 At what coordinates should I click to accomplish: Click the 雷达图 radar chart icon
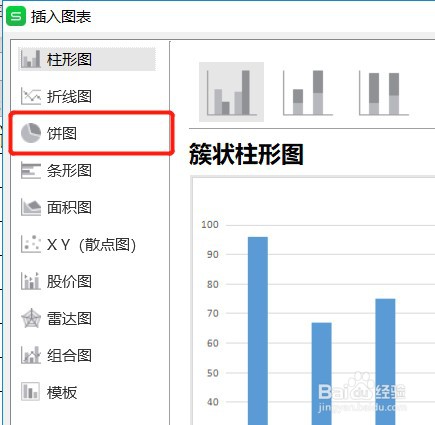coord(31,318)
